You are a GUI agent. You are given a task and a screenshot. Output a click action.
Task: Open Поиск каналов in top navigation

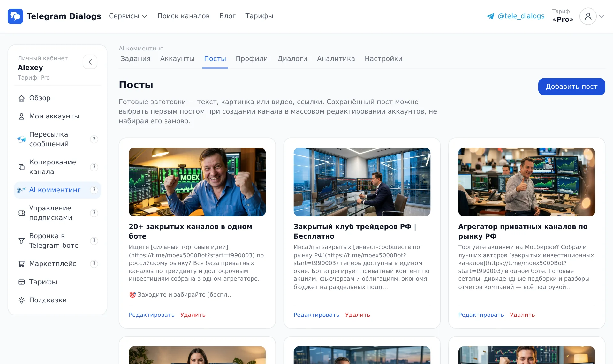(x=184, y=16)
